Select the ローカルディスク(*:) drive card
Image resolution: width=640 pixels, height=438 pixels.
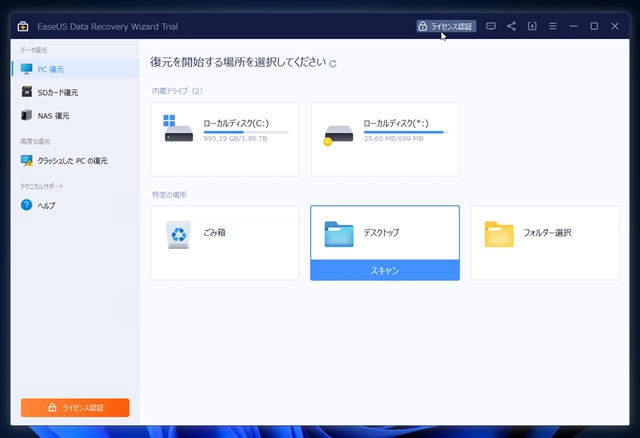pyautogui.click(x=385, y=139)
